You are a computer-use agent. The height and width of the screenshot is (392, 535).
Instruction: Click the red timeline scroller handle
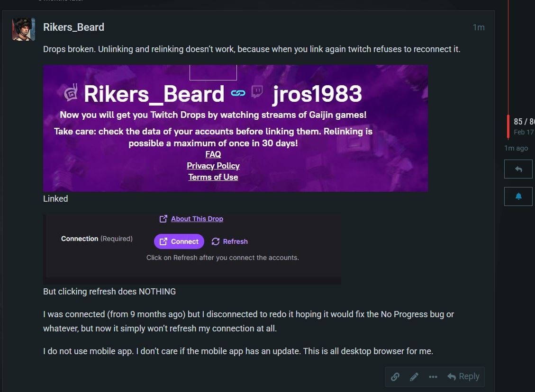508,127
